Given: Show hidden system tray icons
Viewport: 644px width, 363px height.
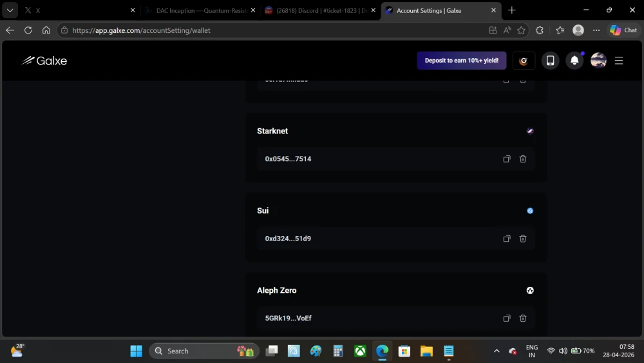Looking at the screenshot, I should [x=497, y=351].
